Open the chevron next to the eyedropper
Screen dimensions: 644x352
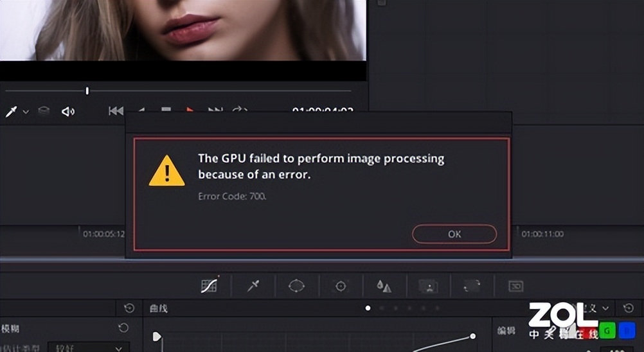(x=26, y=112)
